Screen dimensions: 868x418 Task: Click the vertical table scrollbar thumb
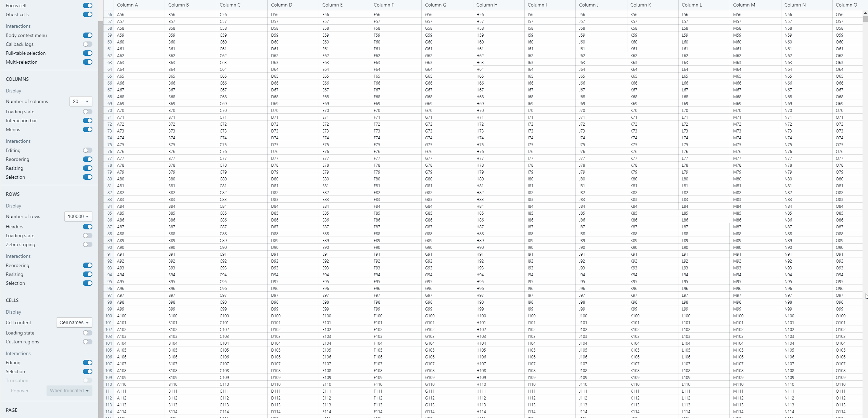click(x=865, y=19)
